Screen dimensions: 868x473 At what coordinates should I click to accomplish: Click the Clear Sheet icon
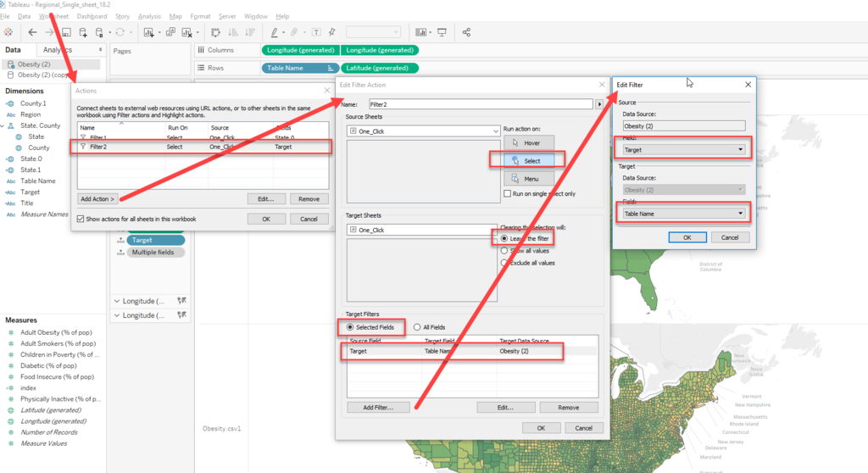click(x=187, y=32)
